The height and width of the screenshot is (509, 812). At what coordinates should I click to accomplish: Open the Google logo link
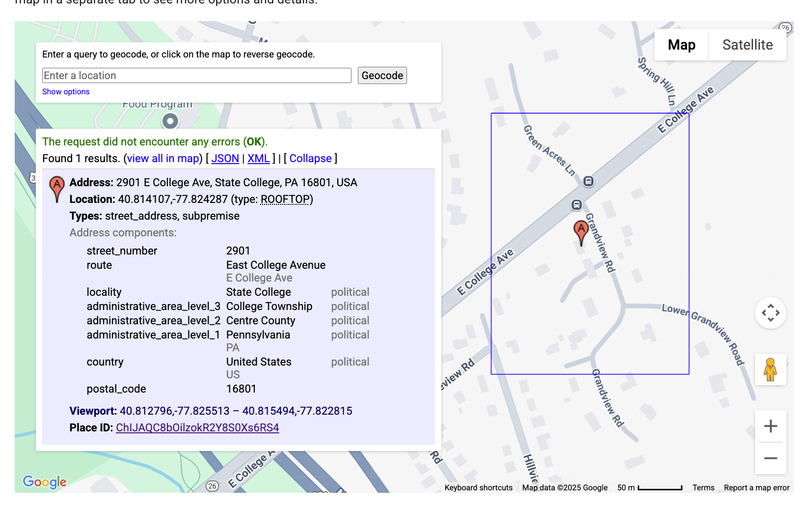coord(45,481)
